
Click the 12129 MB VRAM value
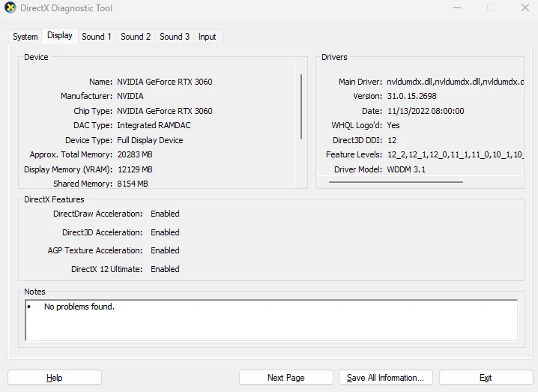coord(135,169)
